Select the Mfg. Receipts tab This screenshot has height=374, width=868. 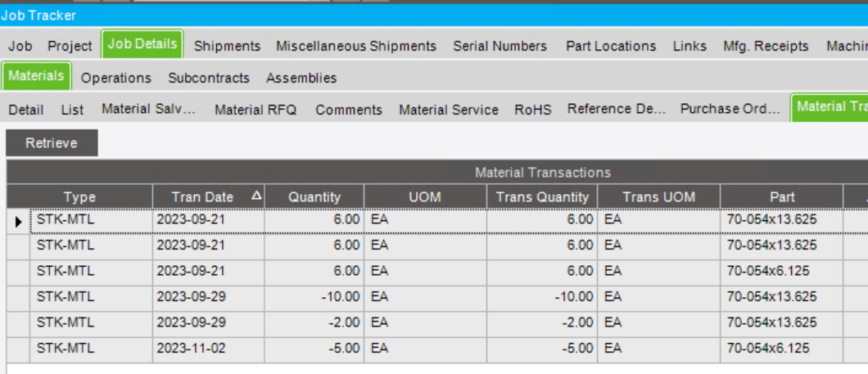point(766,46)
